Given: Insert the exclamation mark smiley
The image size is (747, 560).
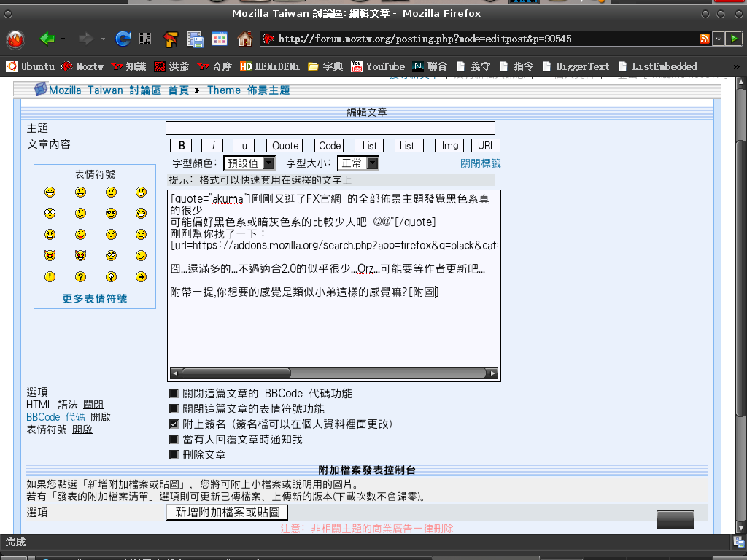Looking at the screenshot, I should [x=50, y=277].
